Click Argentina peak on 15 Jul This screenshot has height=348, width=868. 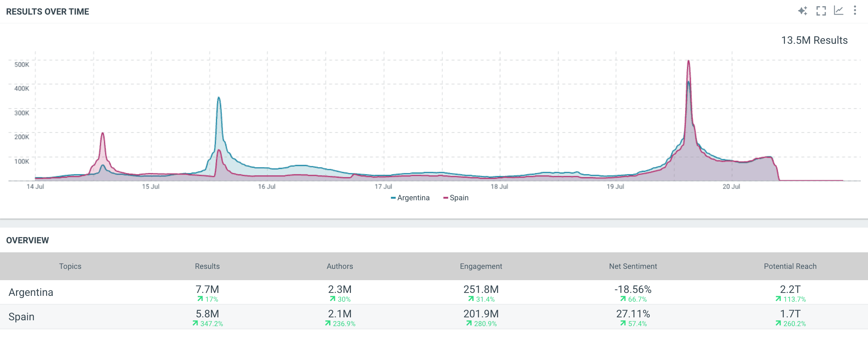click(x=219, y=97)
